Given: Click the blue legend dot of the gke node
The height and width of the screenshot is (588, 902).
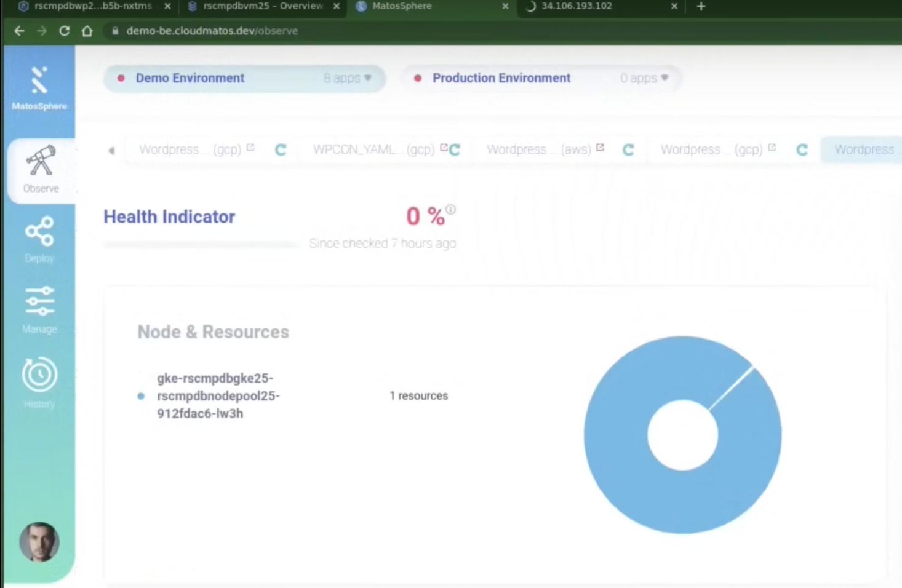Looking at the screenshot, I should pyautogui.click(x=141, y=396).
